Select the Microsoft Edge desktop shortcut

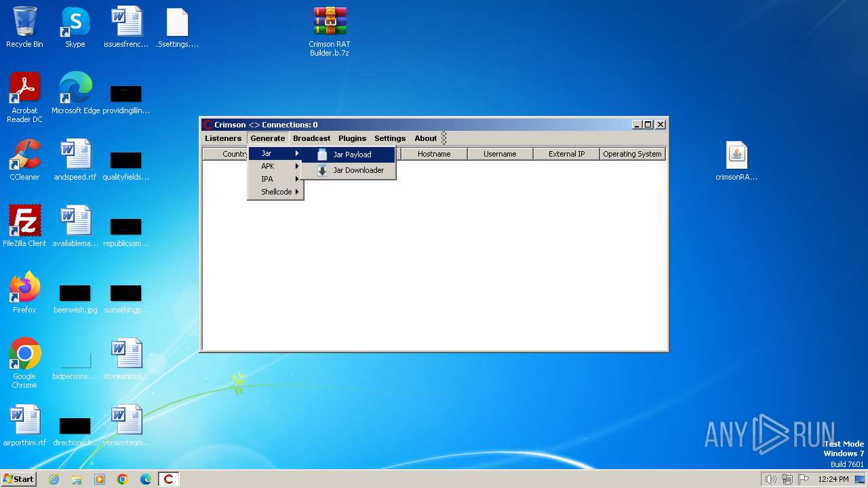[x=75, y=94]
